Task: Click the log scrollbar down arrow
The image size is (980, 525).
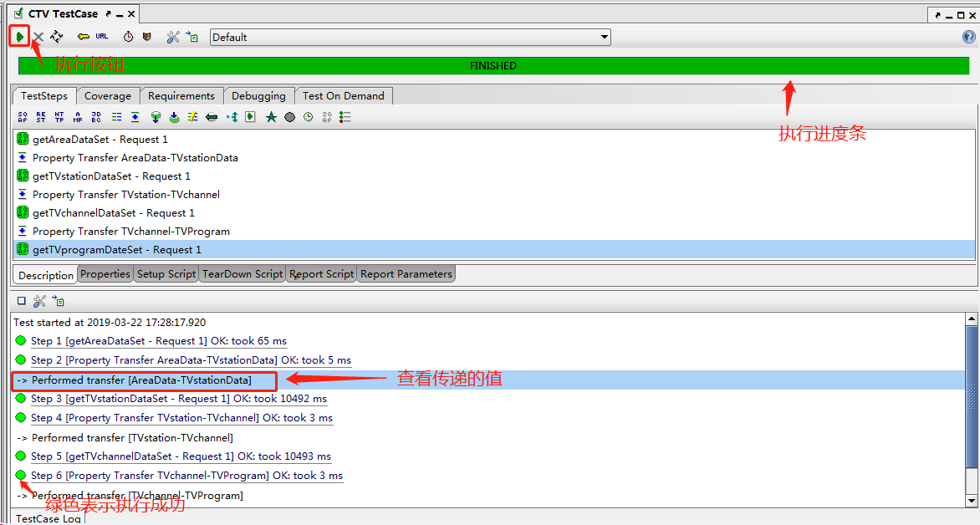Action: tap(972, 501)
